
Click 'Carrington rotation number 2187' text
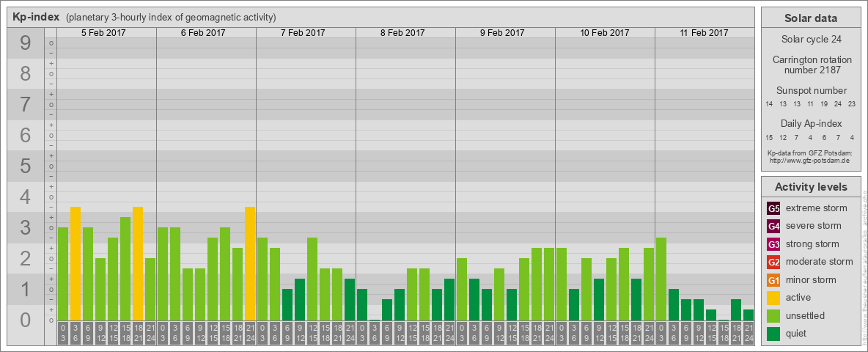click(811, 65)
